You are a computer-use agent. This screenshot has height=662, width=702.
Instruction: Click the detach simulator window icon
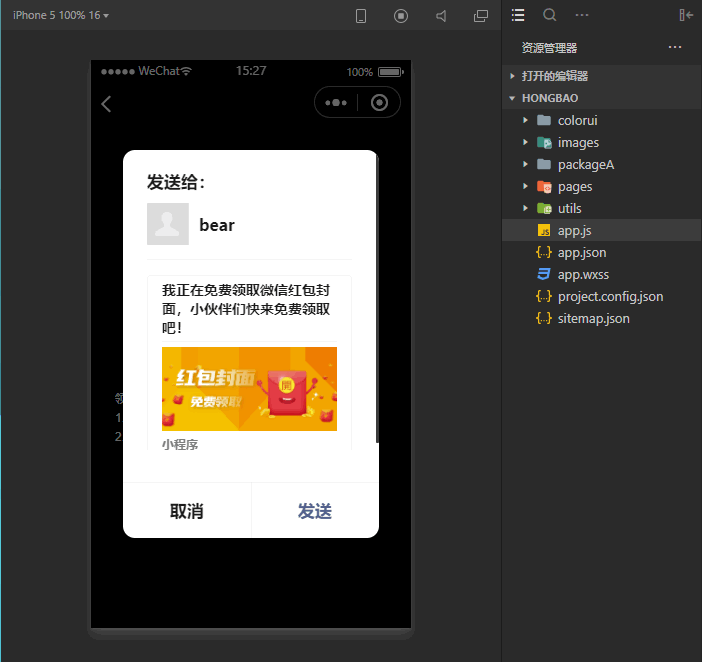tap(481, 16)
